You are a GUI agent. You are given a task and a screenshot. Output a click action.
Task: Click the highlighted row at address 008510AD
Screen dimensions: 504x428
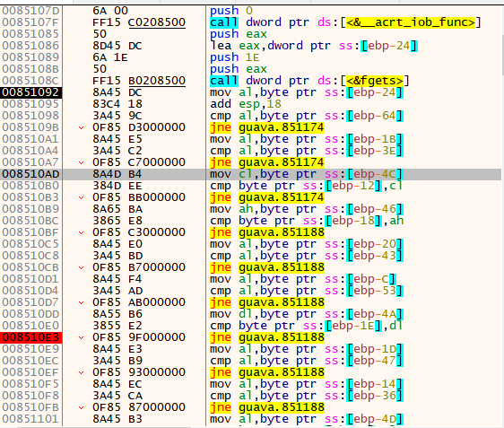point(251,174)
